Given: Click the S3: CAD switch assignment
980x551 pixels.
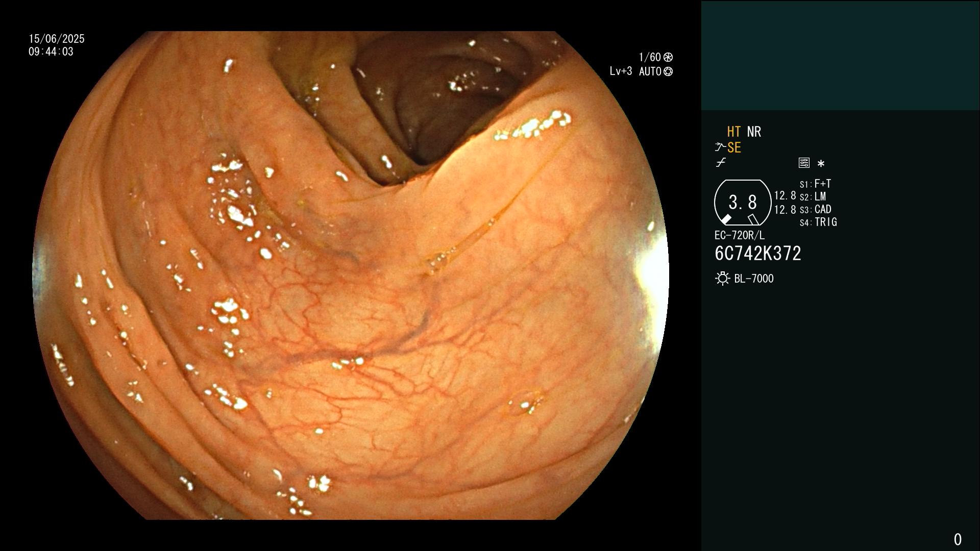Looking at the screenshot, I should [x=816, y=209].
